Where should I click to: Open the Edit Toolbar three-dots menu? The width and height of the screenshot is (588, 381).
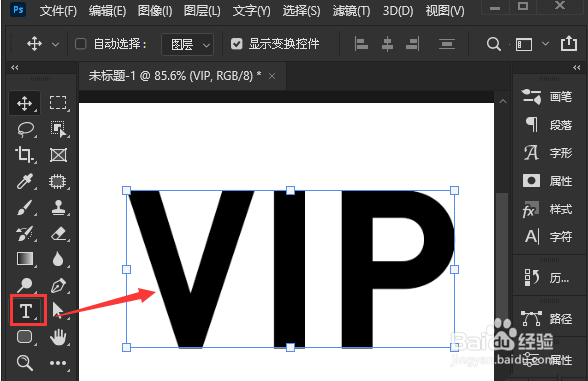[x=58, y=363]
